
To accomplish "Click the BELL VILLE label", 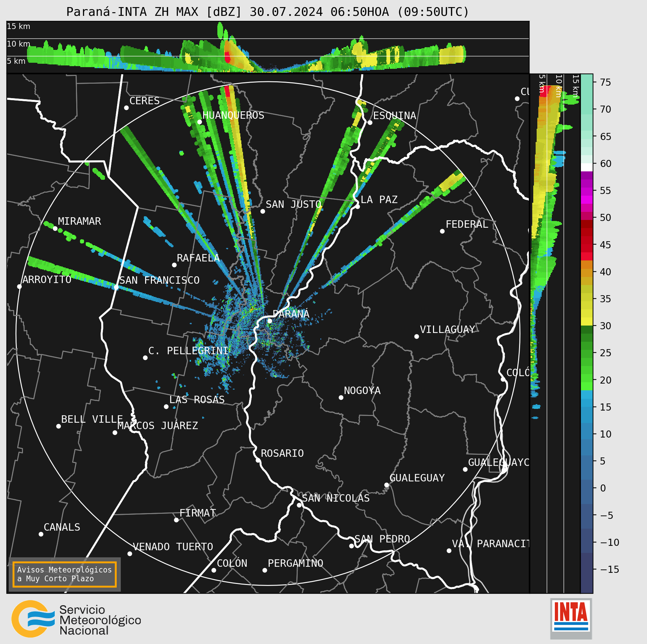I will pyautogui.click(x=92, y=419).
